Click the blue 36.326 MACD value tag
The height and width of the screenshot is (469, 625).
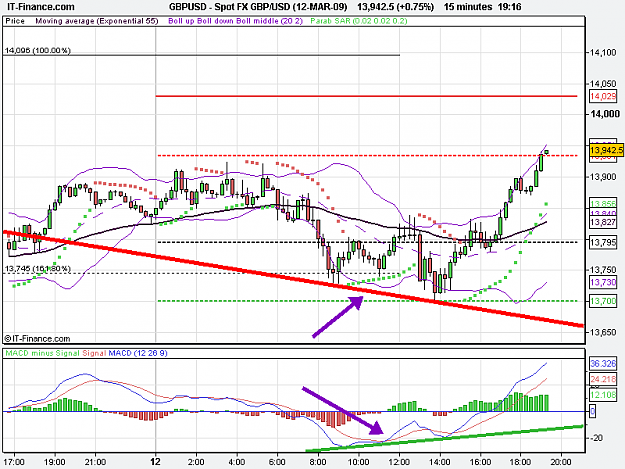603,364
